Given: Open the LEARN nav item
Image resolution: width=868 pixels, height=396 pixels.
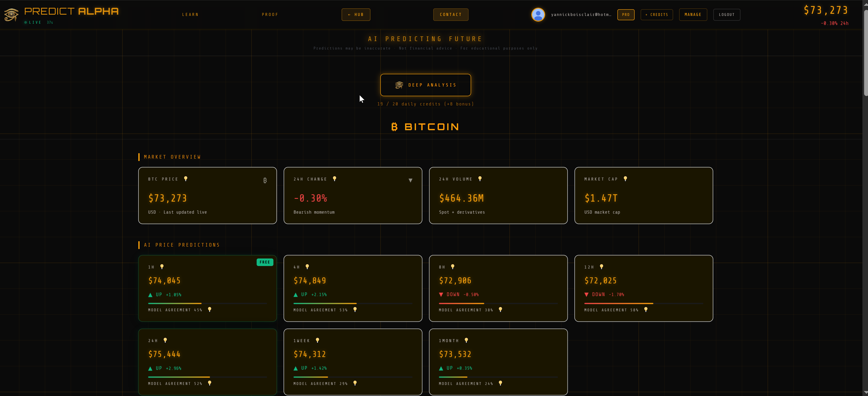Looking at the screenshot, I should click(190, 14).
